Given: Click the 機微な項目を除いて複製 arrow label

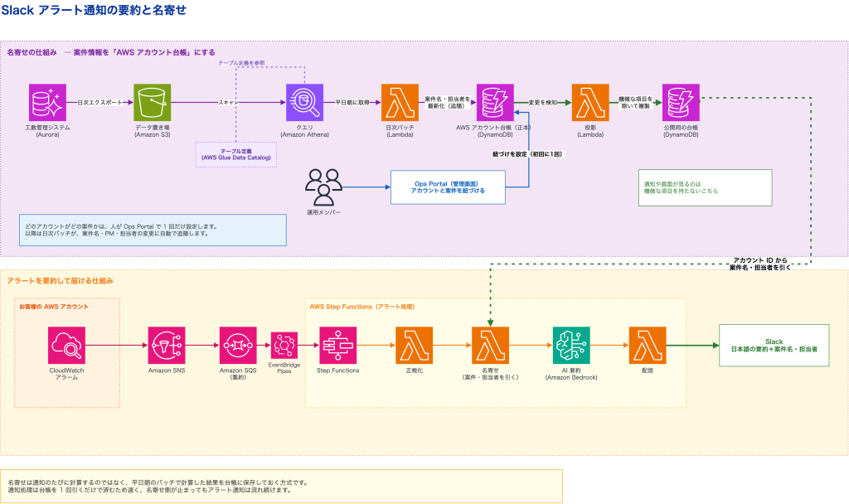Looking at the screenshot, I should [x=636, y=102].
